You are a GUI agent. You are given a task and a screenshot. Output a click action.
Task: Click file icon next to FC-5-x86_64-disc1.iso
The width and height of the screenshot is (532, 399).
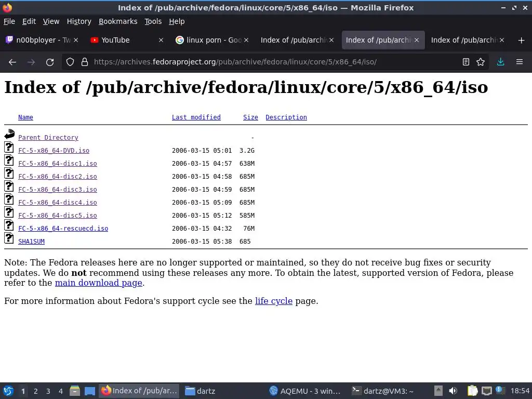[9, 160]
